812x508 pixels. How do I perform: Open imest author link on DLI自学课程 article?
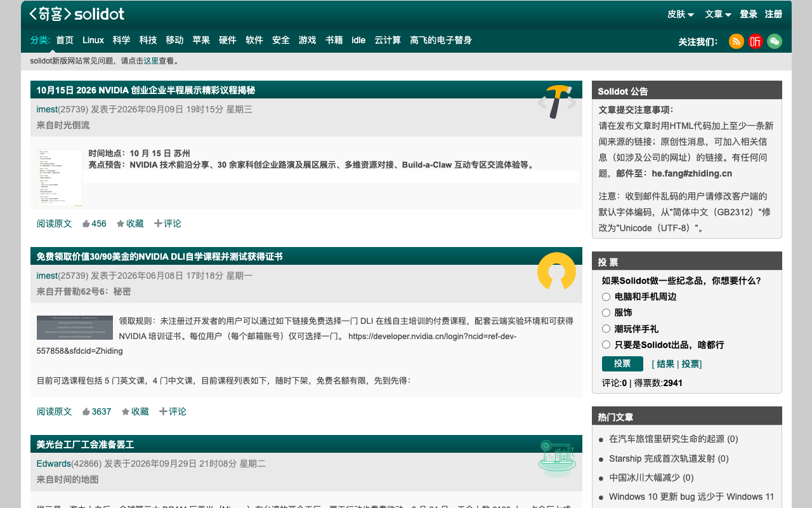click(x=47, y=276)
